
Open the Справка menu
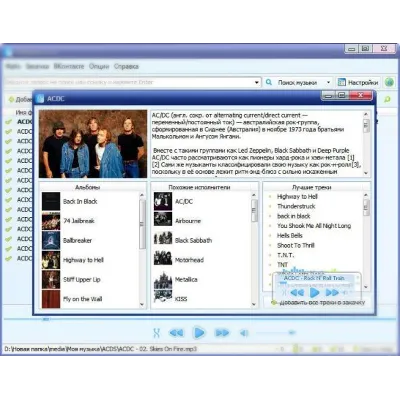(x=126, y=66)
